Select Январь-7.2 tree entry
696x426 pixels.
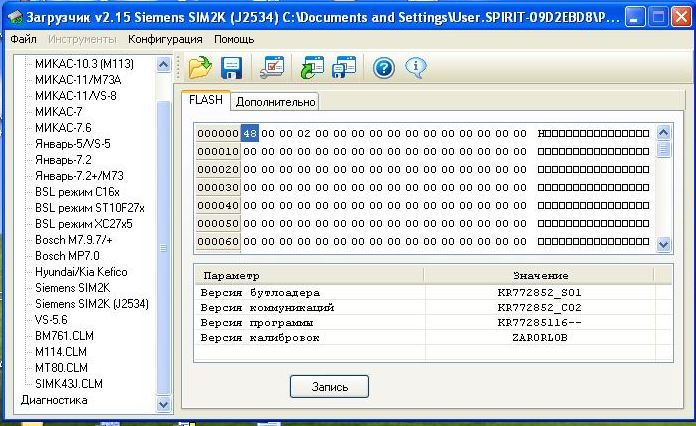pos(63,160)
